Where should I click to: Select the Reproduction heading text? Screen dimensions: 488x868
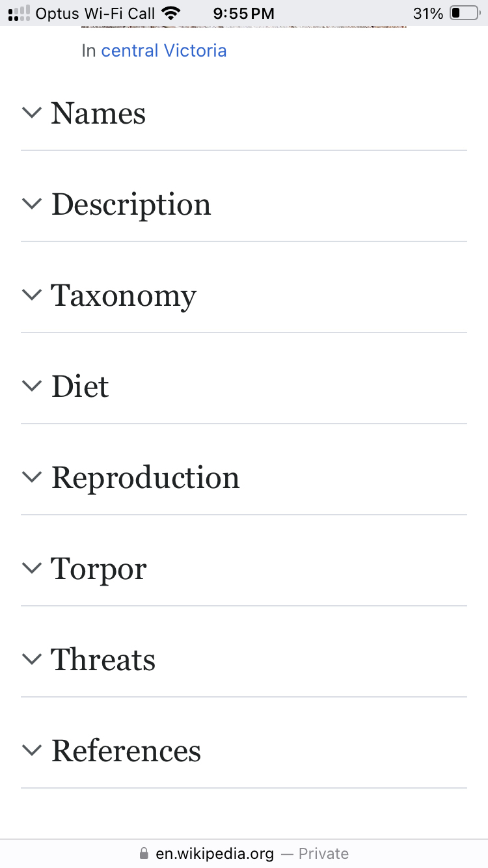[146, 478]
